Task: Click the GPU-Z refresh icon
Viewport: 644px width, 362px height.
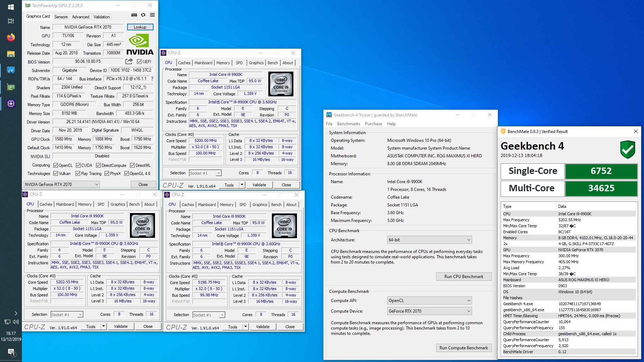Action: tap(143, 15)
